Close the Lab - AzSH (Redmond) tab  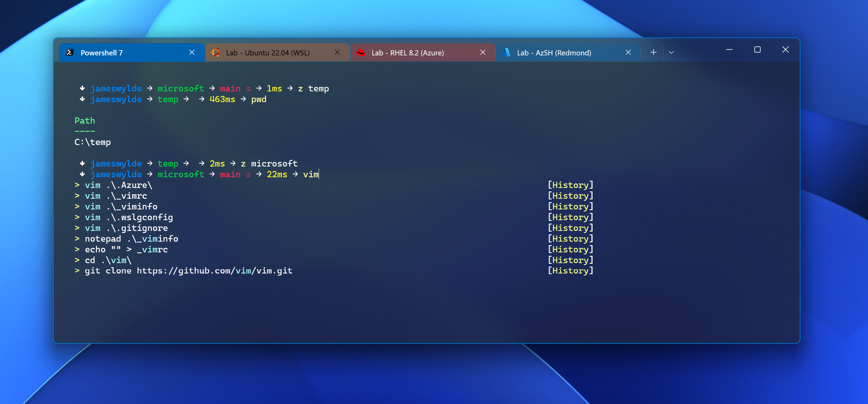pos(628,52)
